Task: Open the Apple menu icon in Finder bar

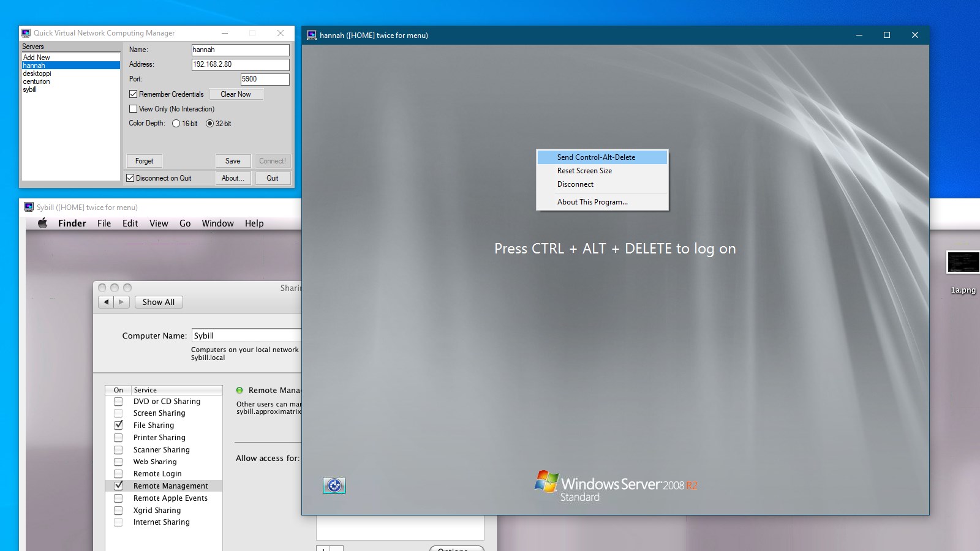Action: tap(42, 223)
